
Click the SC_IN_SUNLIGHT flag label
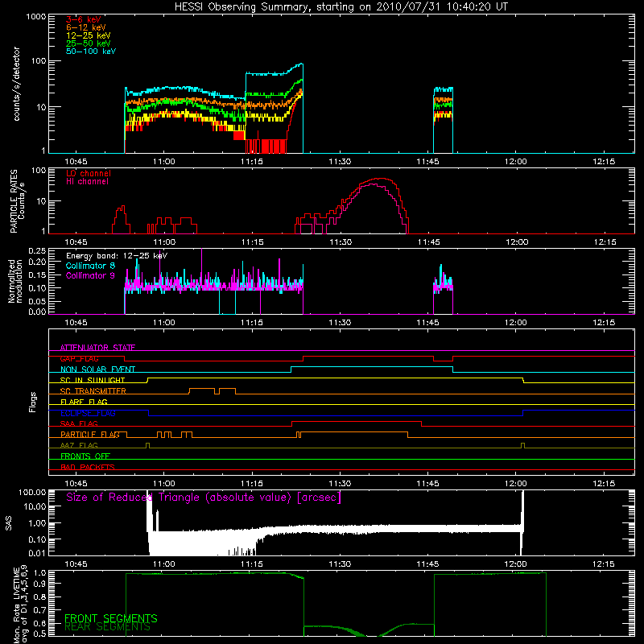click(x=93, y=380)
